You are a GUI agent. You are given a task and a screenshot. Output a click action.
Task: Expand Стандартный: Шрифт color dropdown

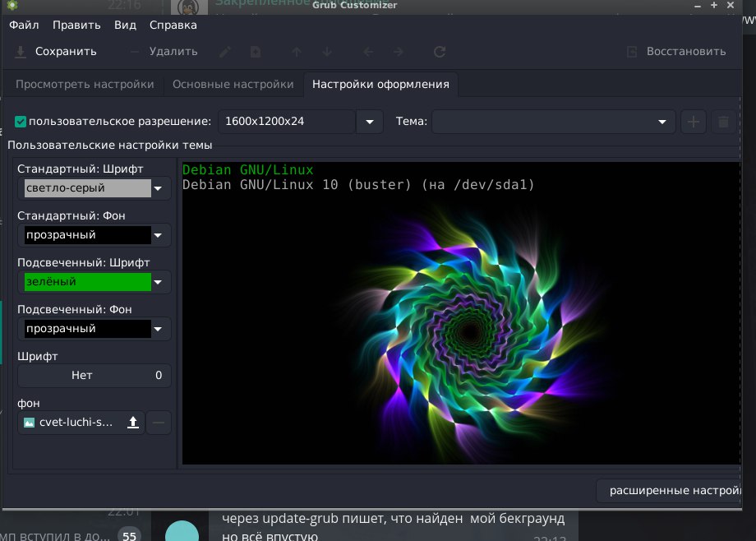158,188
